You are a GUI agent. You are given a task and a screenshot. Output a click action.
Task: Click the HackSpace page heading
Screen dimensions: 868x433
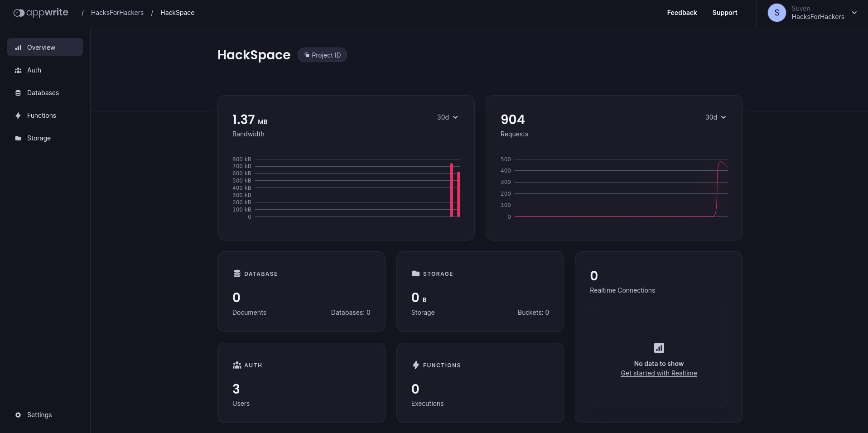[254, 55]
